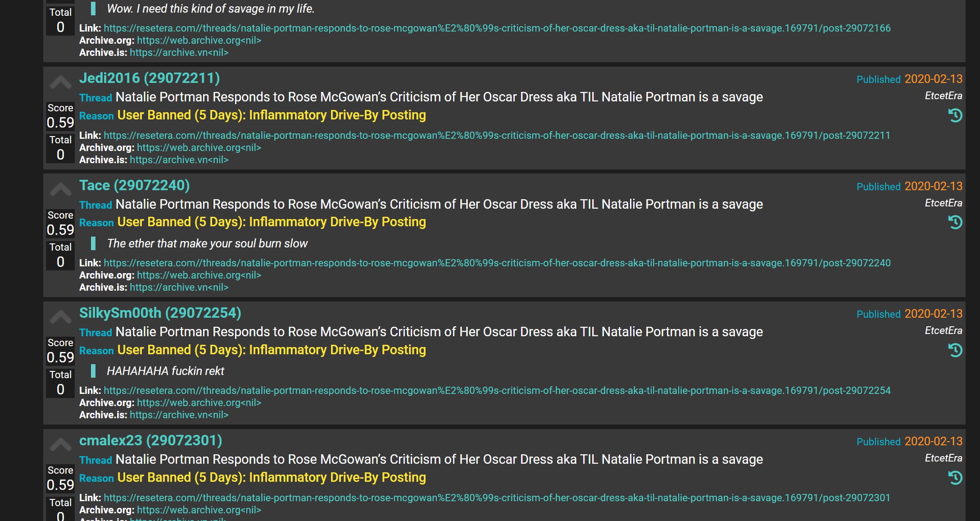The width and height of the screenshot is (980, 521).
Task: Click Total 0 box on Jedi2016 entry
Action: (x=60, y=148)
